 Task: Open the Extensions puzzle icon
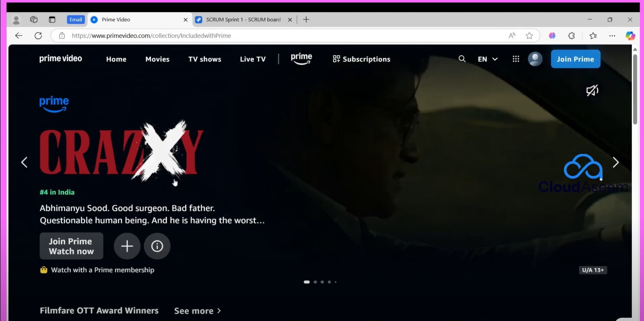pos(572,36)
